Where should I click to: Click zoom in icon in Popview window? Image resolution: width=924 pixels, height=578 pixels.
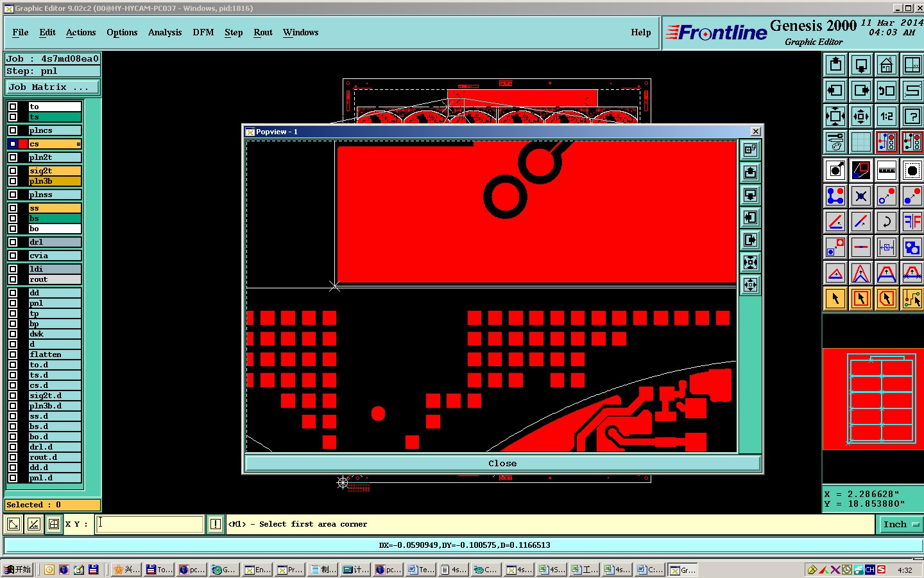[x=750, y=262]
